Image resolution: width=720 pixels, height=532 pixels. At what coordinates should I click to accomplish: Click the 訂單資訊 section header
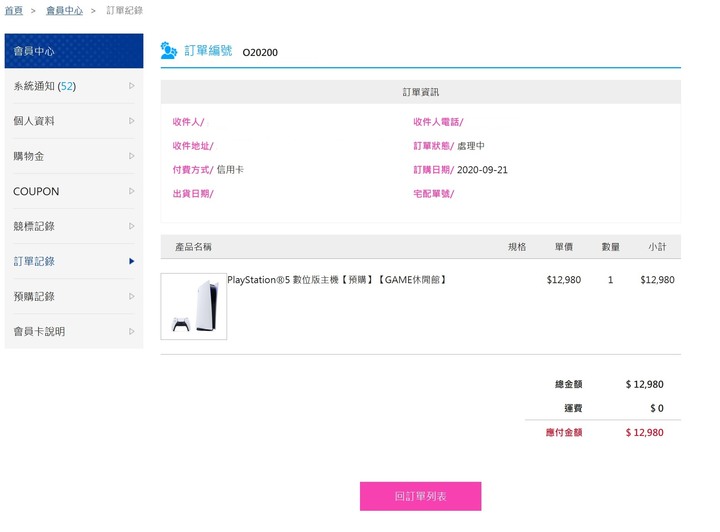(x=421, y=92)
